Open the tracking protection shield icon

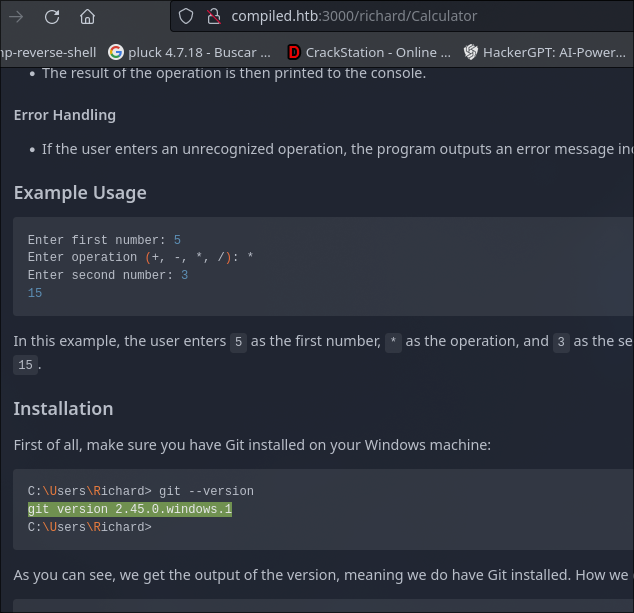coord(186,16)
